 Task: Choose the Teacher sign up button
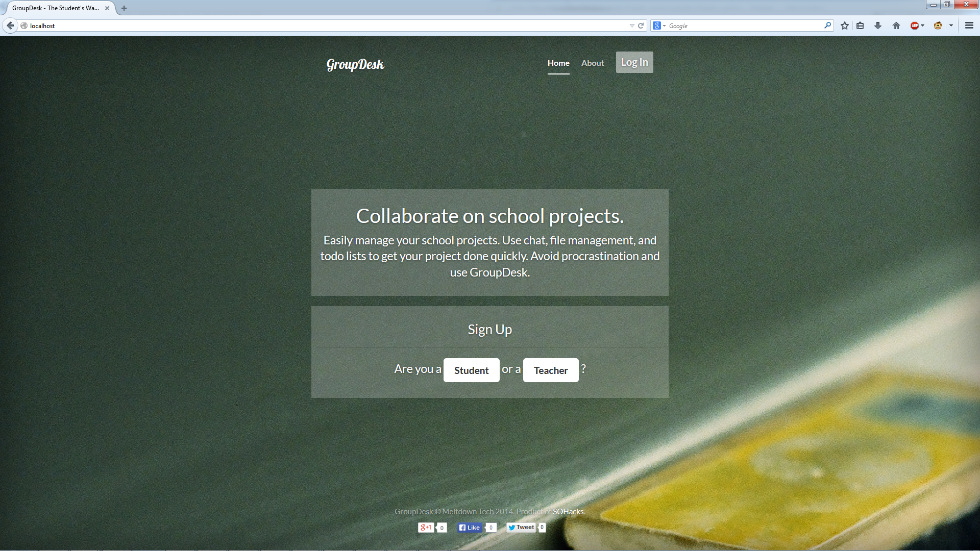pos(551,370)
